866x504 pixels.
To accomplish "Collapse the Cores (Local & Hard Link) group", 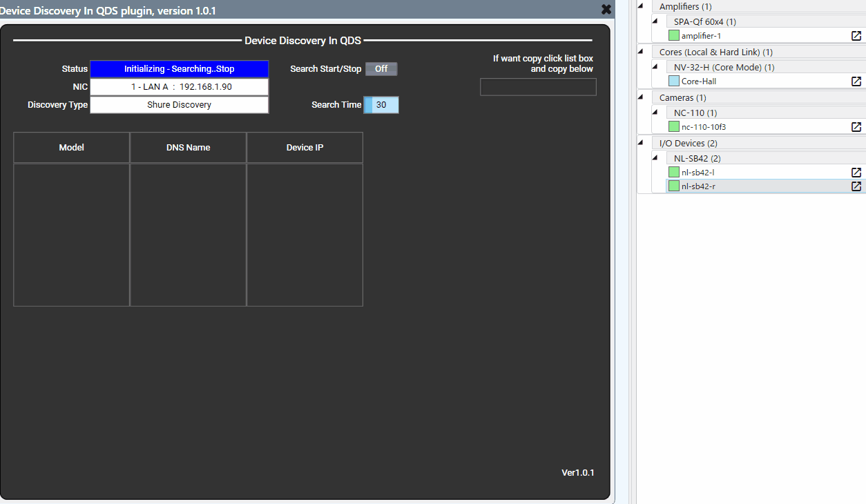I will point(640,52).
